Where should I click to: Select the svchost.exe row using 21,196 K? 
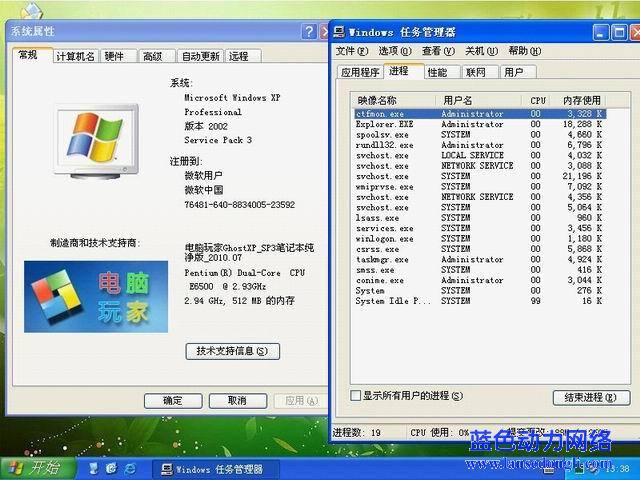(480, 176)
